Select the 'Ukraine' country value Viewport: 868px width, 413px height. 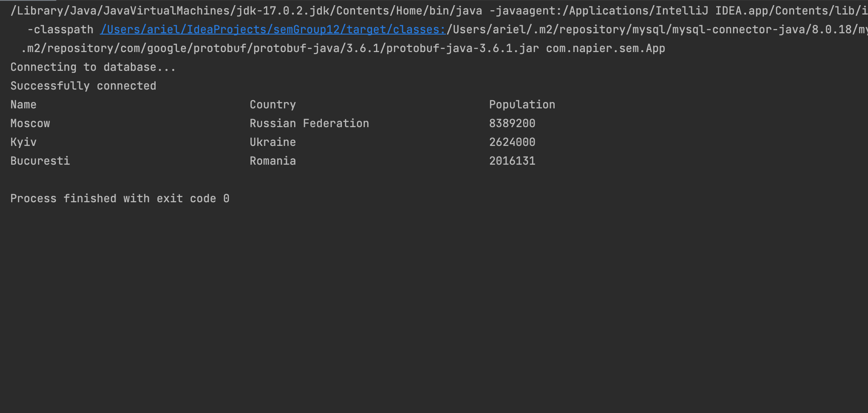tap(273, 142)
